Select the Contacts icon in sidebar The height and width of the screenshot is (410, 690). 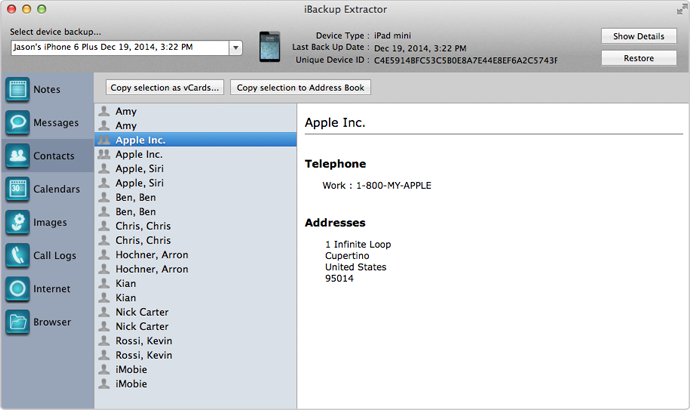[x=18, y=156]
